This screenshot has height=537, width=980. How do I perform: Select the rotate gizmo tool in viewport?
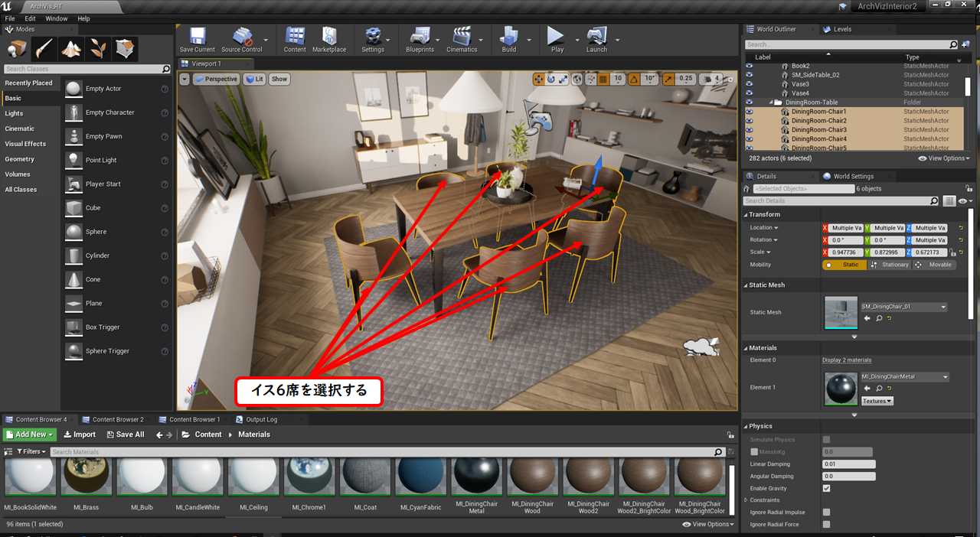(551, 79)
